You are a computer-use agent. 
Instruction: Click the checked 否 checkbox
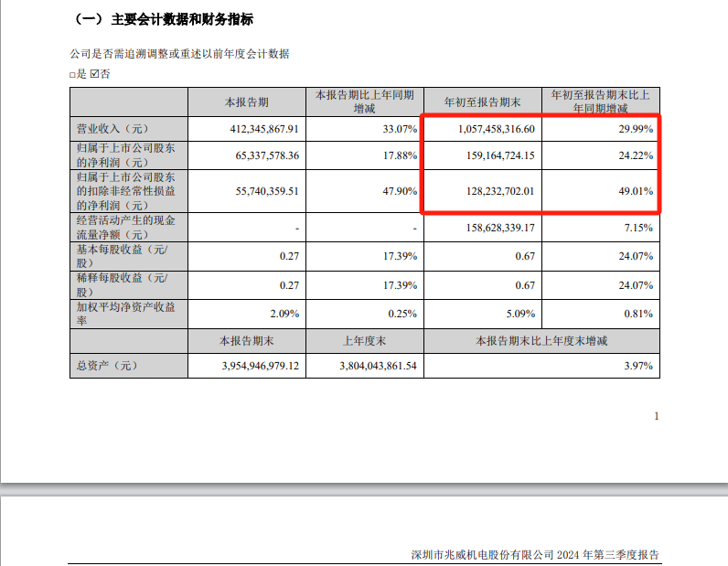point(94,75)
